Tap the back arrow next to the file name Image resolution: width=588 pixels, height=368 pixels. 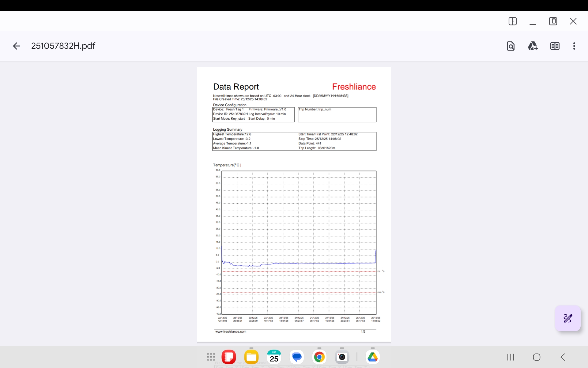pos(17,46)
